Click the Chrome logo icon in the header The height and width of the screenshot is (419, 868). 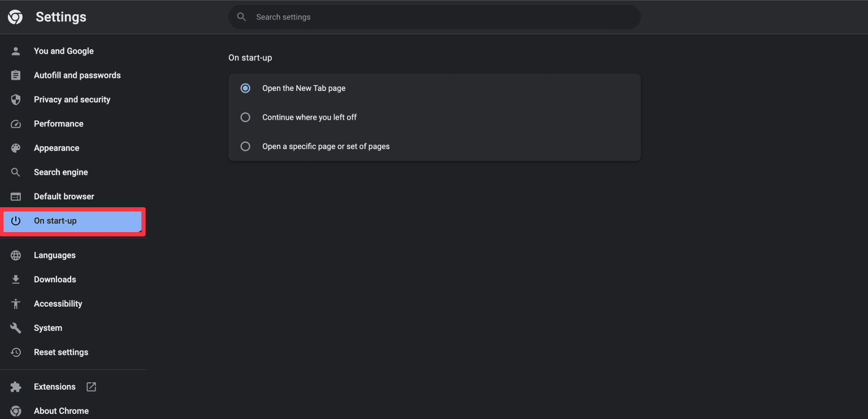click(x=15, y=16)
